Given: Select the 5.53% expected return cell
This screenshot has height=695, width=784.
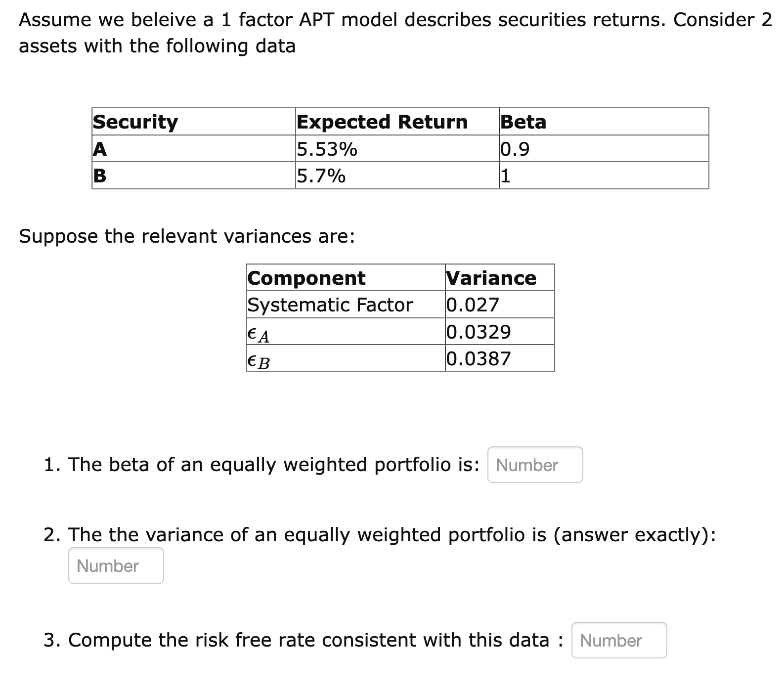Looking at the screenshot, I should 327,148.
